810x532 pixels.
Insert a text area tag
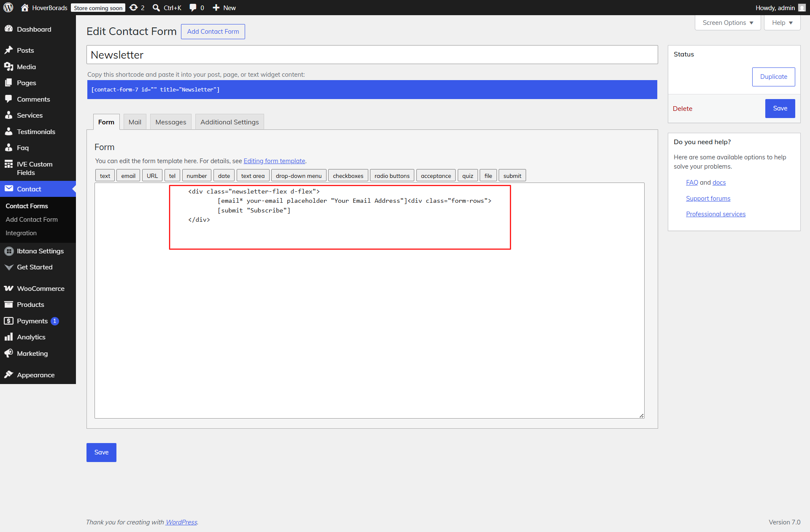253,176
